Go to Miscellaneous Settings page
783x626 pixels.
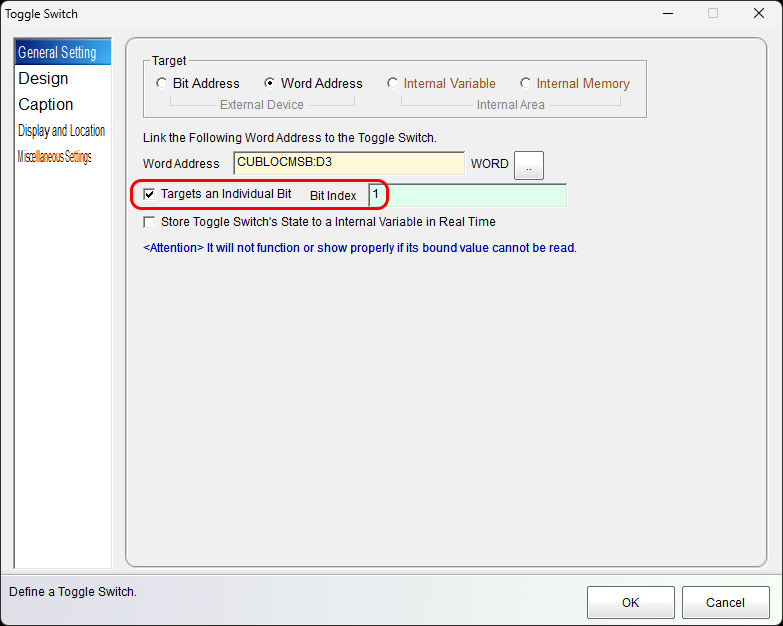click(x=55, y=157)
